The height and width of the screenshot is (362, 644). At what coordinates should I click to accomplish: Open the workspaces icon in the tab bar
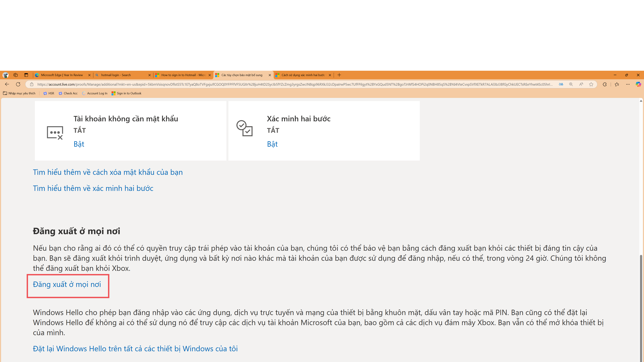[15, 75]
